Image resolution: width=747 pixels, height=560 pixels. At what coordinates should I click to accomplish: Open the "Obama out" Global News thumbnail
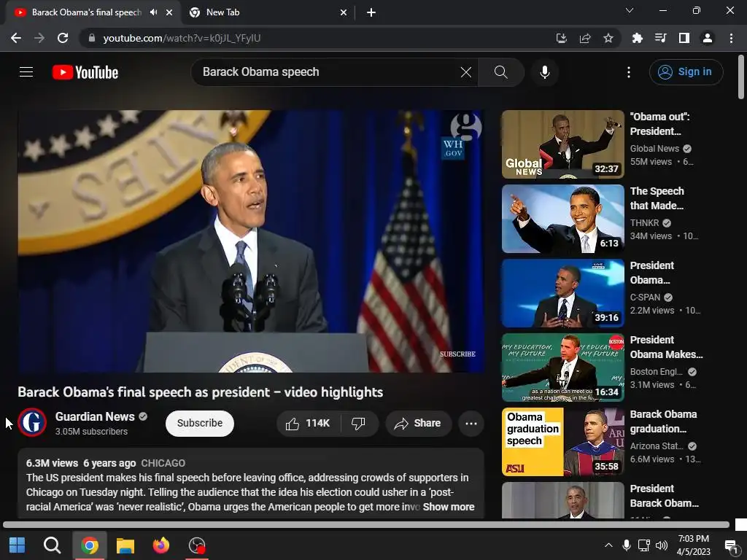[x=562, y=144]
